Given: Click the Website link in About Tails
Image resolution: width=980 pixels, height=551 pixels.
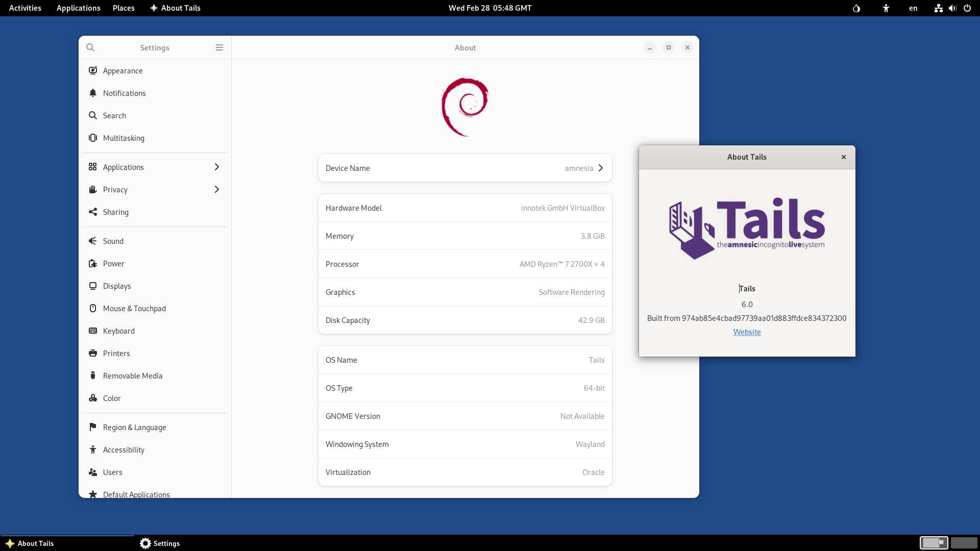Looking at the screenshot, I should 747,332.
